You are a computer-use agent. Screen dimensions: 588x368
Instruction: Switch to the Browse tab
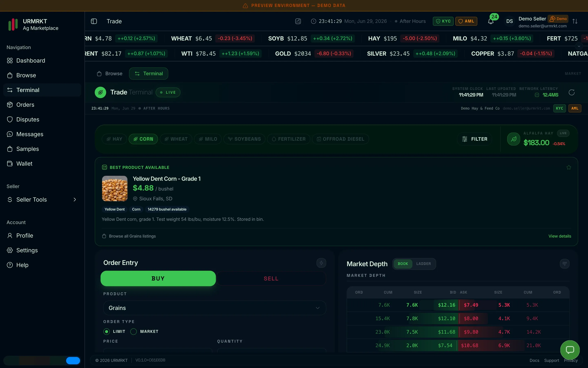(110, 74)
